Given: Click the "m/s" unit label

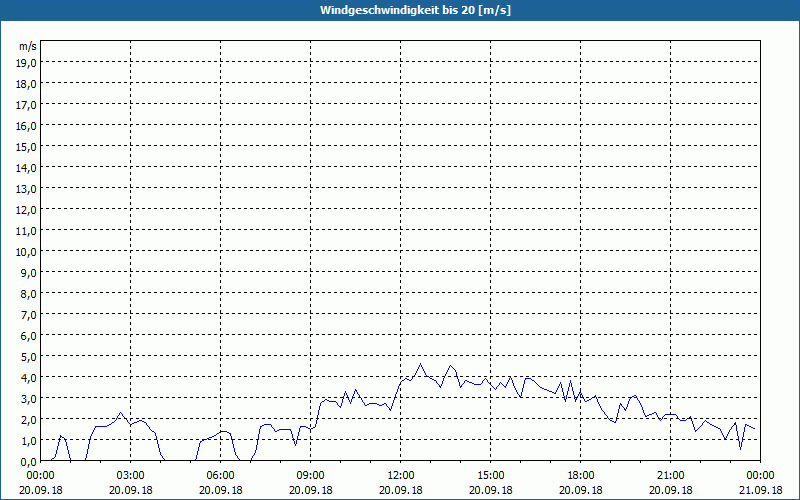Looking at the screenshot, I should click(x=28, y=46).
